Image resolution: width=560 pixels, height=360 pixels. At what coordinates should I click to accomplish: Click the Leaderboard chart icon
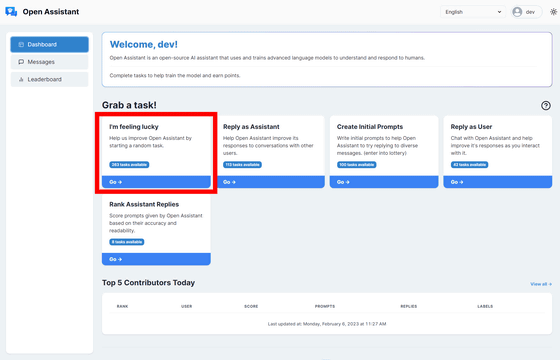21,79
